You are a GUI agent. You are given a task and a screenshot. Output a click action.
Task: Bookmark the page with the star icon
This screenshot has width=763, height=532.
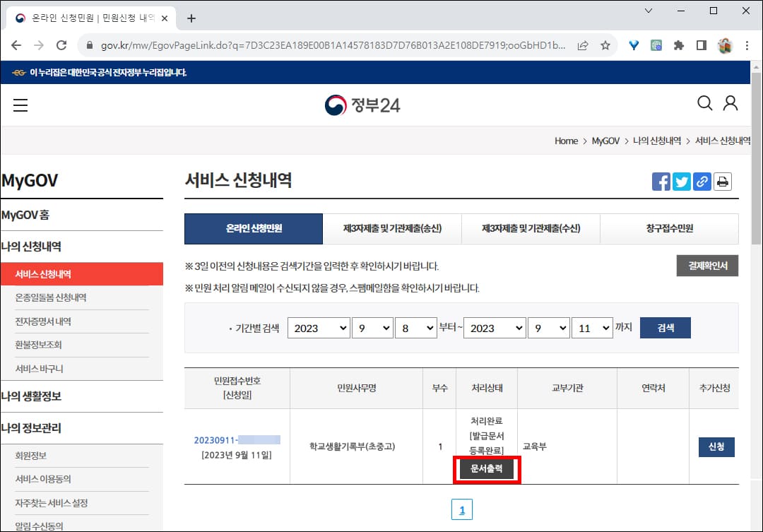click(605, 44)
